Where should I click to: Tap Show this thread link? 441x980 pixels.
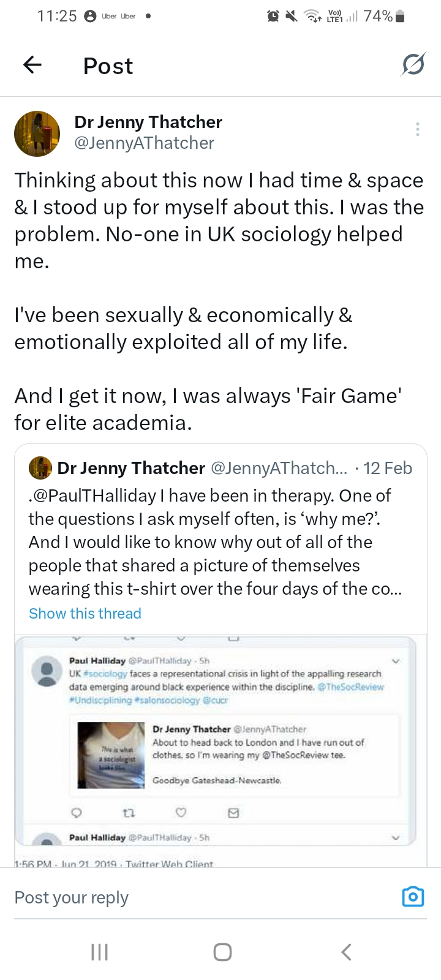[85, 613]
